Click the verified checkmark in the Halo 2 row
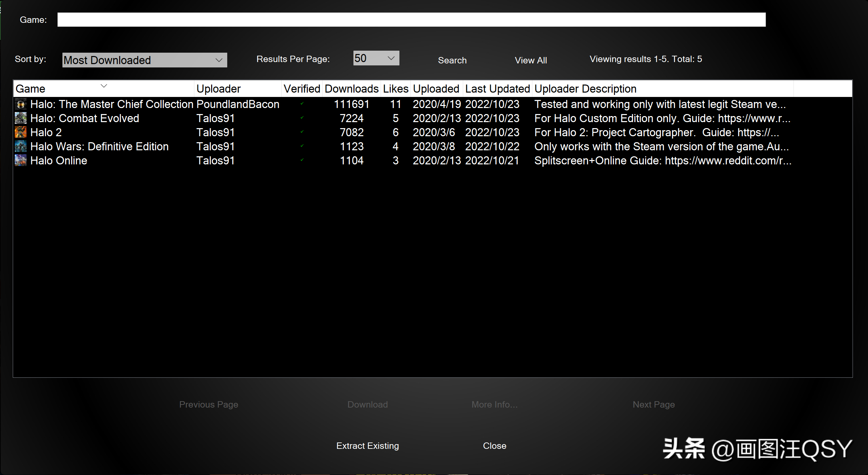Viewport: 868px width, 475px height. click(302, 132)
